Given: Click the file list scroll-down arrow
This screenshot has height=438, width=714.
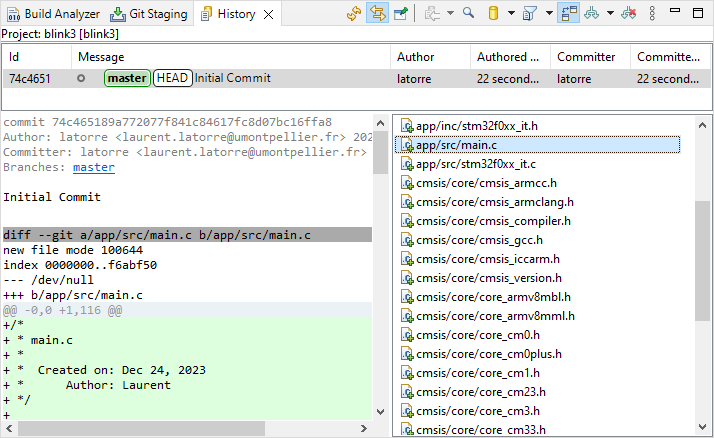Looking at the screenshot, I should pyautogui.click(x=702, y=427).
